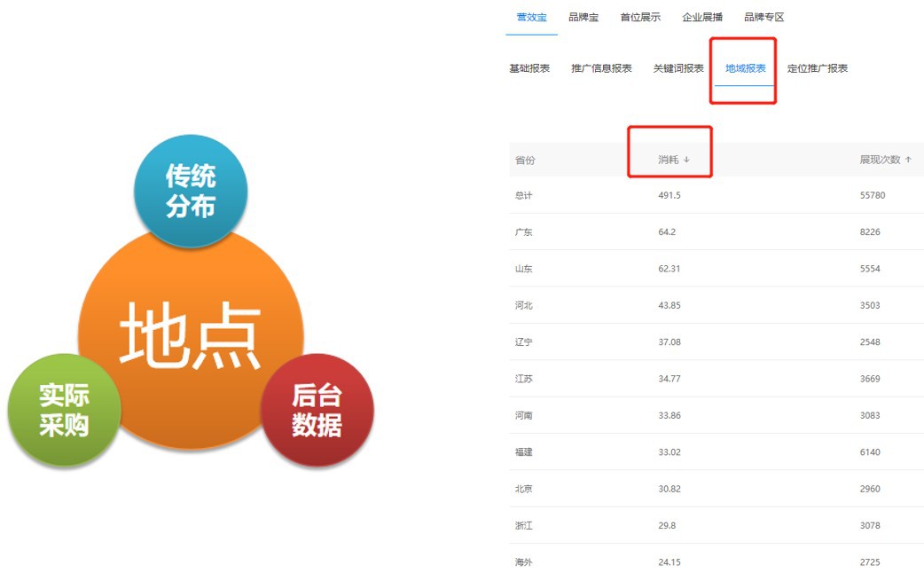
Task: Open the 品牌宝 tab
Action: pos(583,18)
